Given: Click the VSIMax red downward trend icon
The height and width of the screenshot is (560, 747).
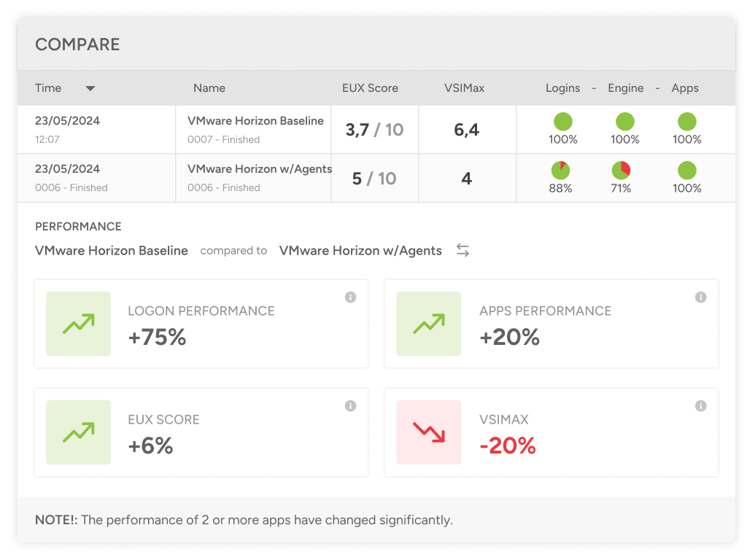Looking at the screenshot, I should pyautogui.click(x=429, y=432).
